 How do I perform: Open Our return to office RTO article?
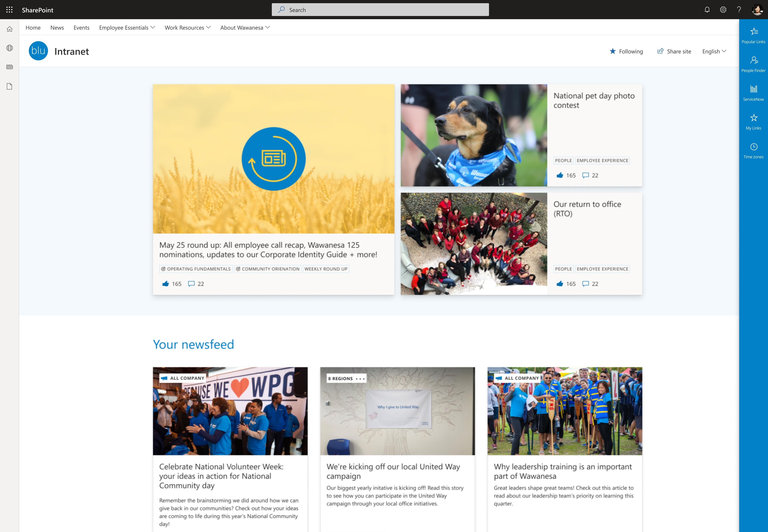(587, 208)
